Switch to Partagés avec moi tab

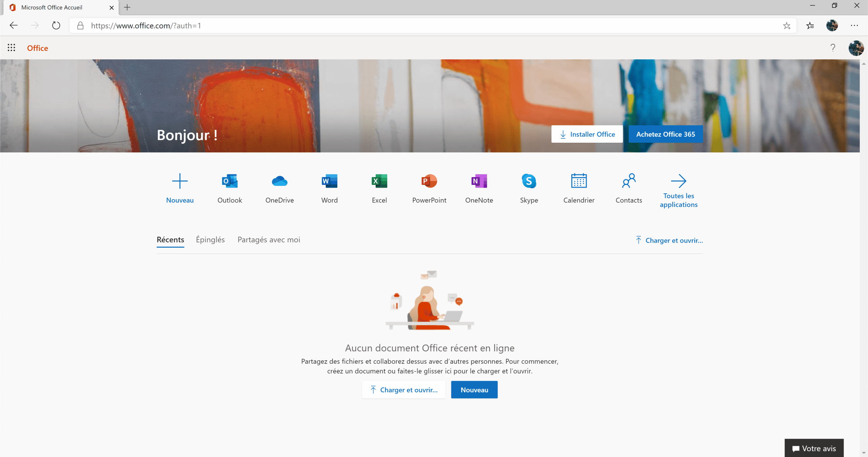(x=269, y=240)
